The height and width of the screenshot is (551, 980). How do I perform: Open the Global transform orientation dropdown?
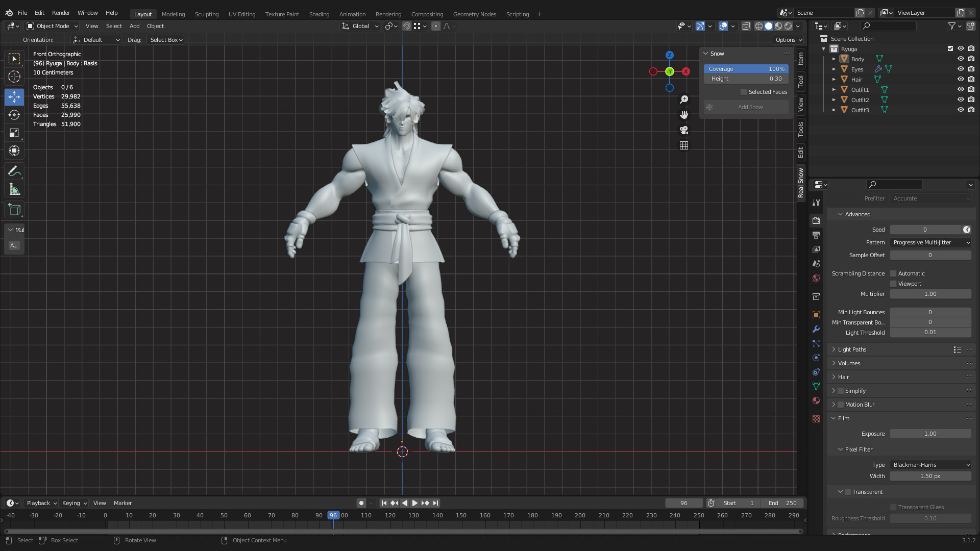point(360,26)
